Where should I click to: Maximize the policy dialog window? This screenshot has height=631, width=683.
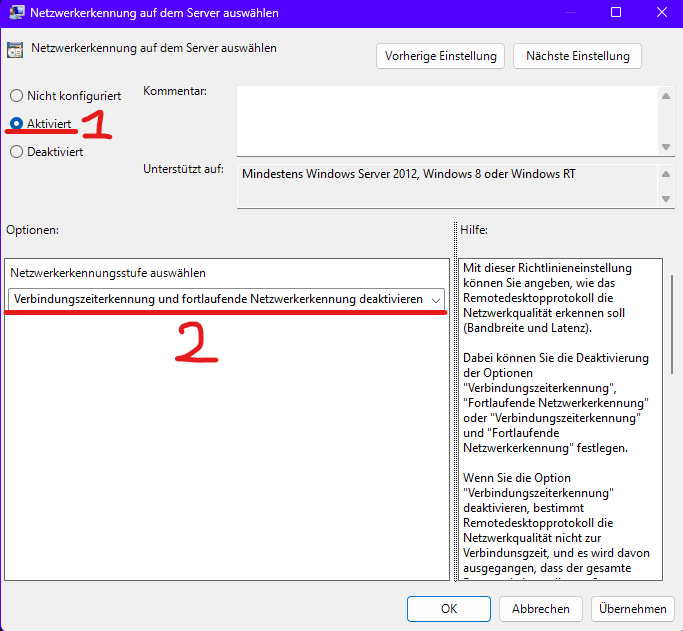pyautogui.click(x=615, y=13)
